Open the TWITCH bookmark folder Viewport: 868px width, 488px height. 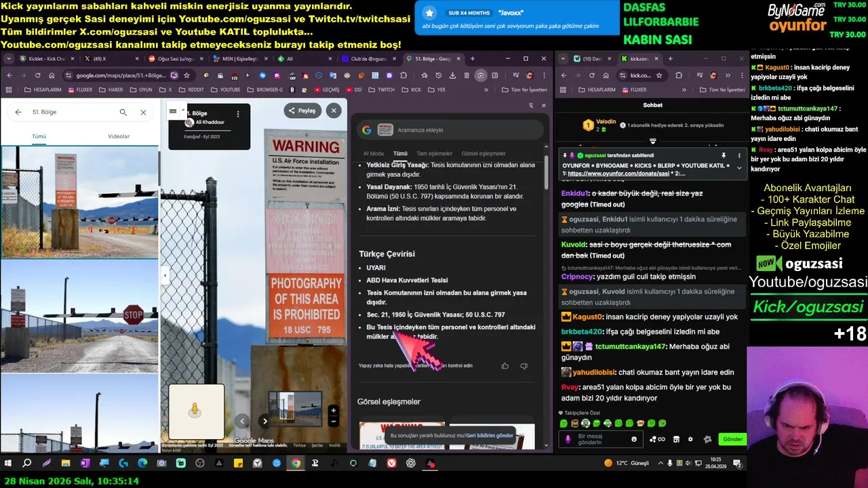pos(381,89)
